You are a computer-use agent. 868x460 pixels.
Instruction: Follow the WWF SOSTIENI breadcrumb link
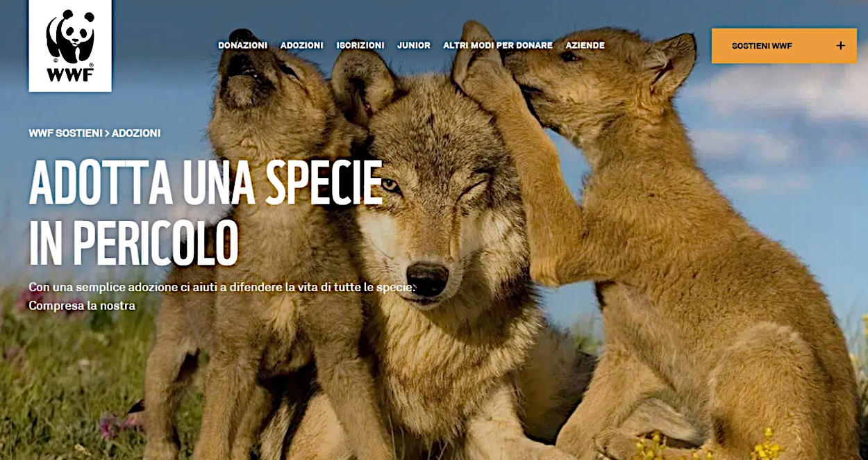(x=65, y=133)
